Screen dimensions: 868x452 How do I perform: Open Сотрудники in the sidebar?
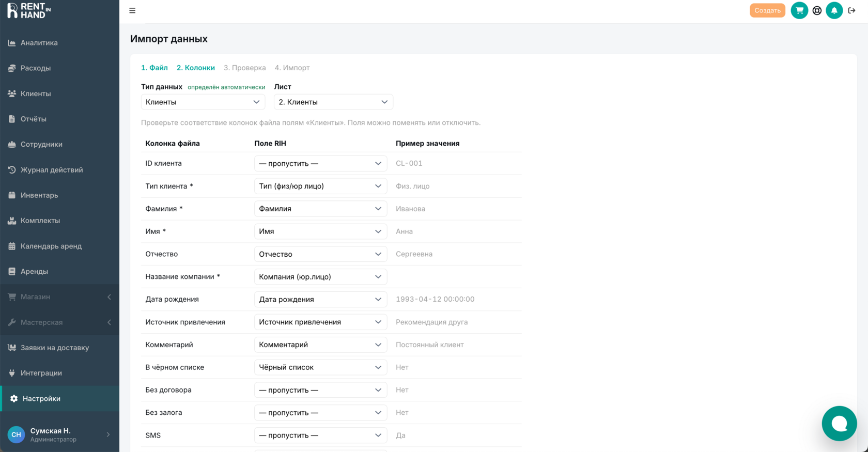coord(59,144)
